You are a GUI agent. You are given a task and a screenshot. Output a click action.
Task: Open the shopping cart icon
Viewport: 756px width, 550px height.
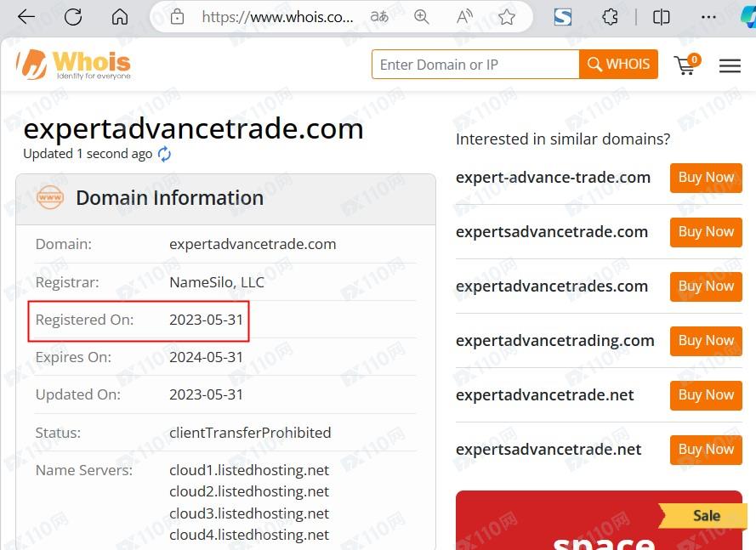pyautogui.click(x=686, y=65)
